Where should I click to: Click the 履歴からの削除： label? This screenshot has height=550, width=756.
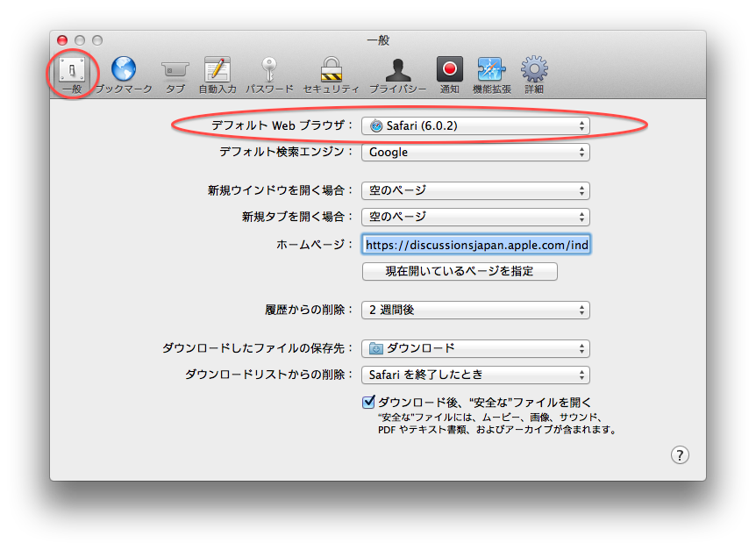(x=309, y=310)
